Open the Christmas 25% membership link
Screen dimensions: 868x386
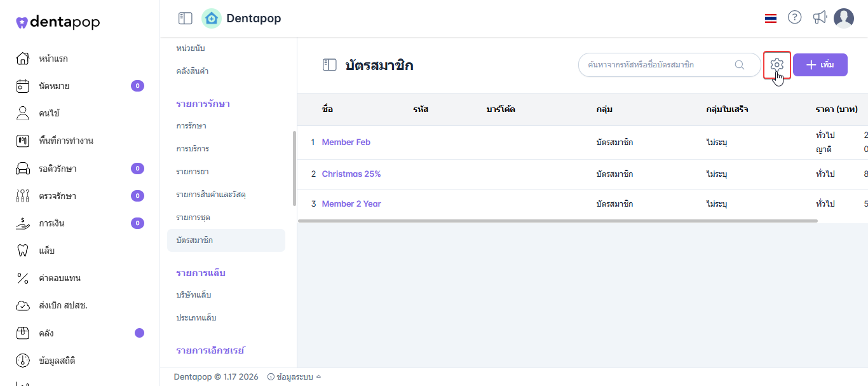pyautogui.click(x=351, y=174)
